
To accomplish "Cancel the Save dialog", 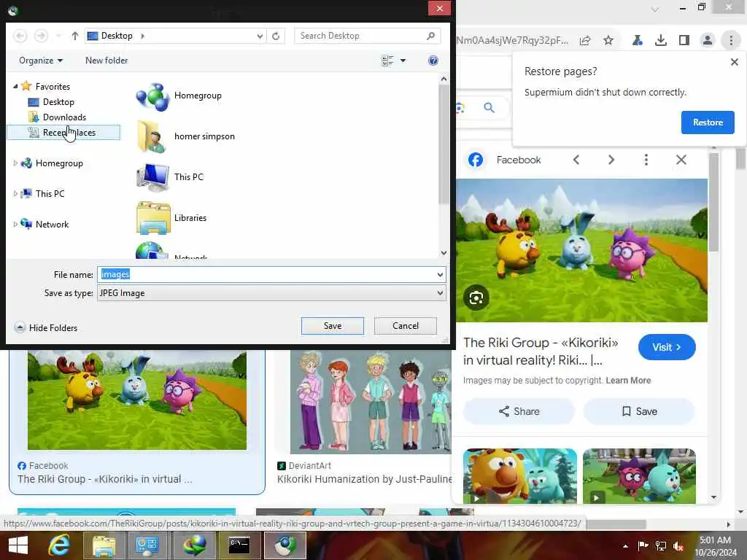I will tap(406, 326).
